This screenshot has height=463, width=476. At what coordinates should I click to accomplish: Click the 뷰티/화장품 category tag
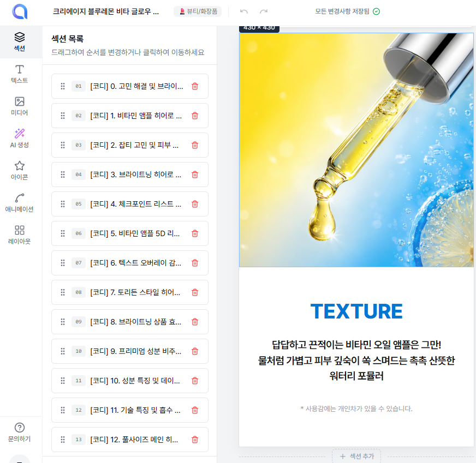[198, 11]
